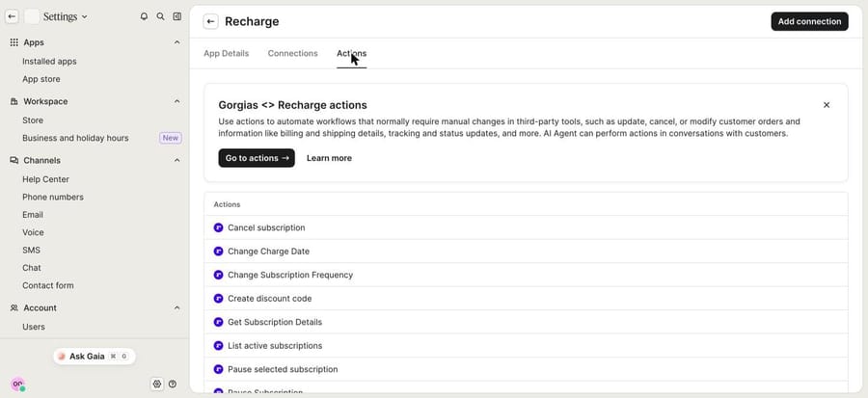Collapse the Workspace section
Viewport: 868px width, 398px height.
coord(177,102)
